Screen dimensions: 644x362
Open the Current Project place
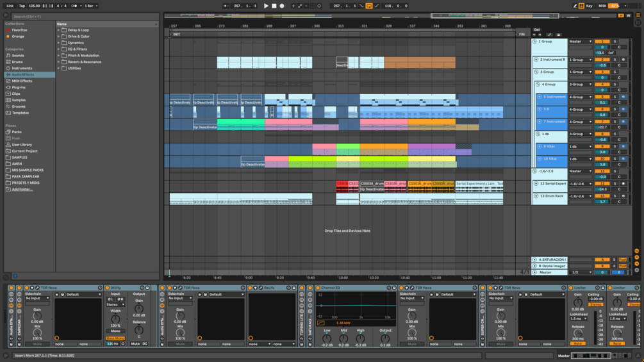coord(24,151)
